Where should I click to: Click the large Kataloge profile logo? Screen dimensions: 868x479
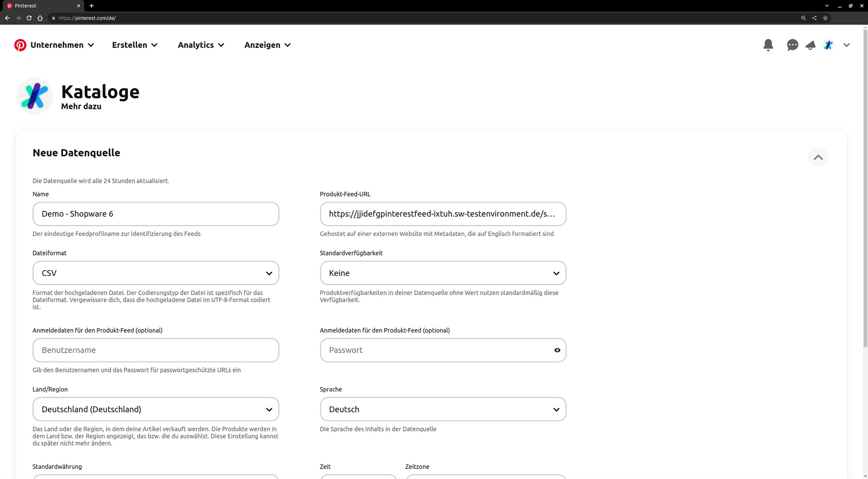tap(34, 96)
